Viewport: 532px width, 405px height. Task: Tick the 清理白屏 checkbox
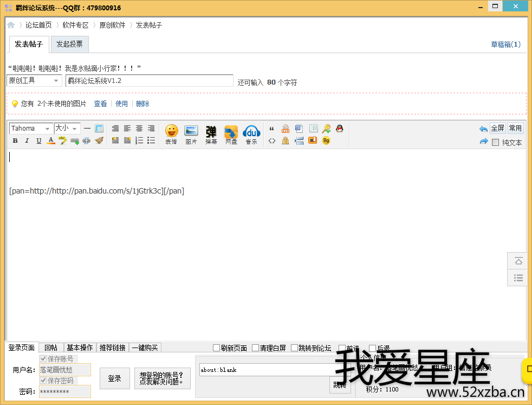256,348
